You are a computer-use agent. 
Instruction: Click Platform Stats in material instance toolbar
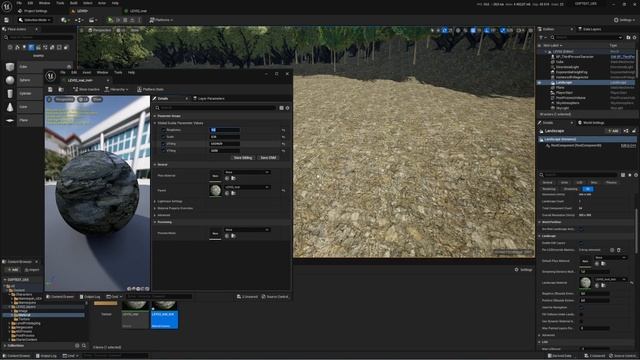[x=150, y=89]
